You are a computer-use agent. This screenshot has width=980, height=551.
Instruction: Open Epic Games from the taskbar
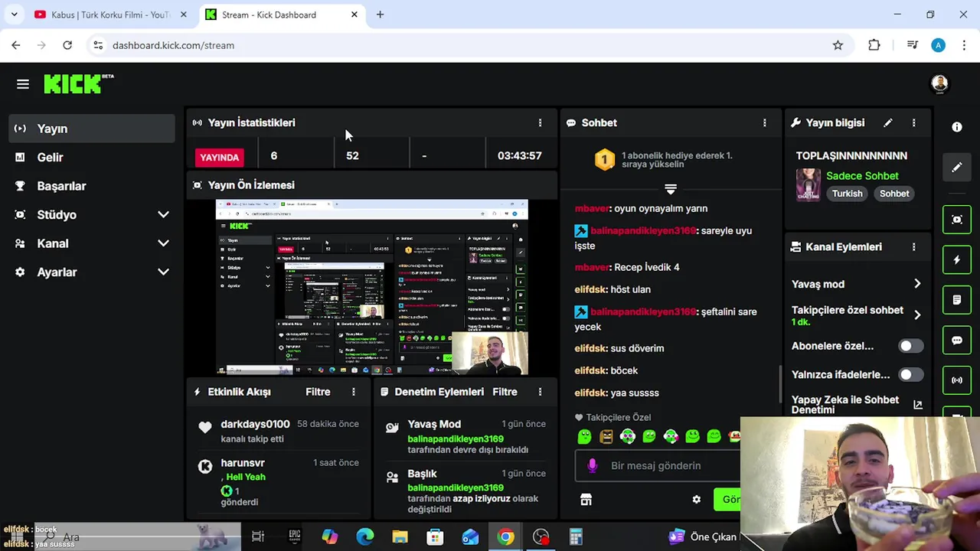(x=295, y=537)
